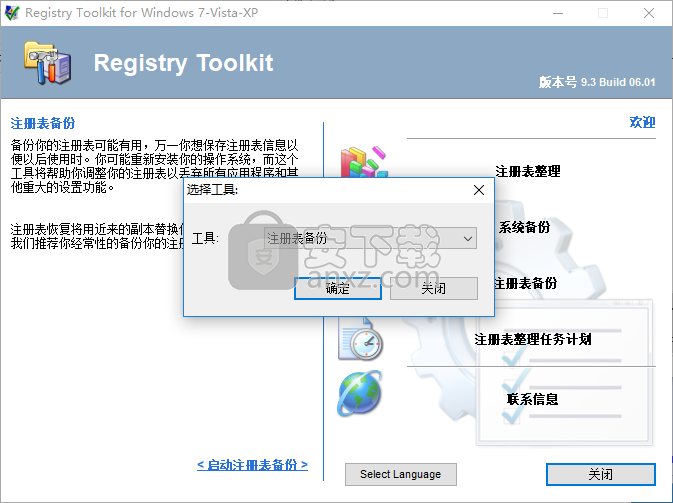Click the clock document scheduler icon
673x503 pixels.
(360, 339)
